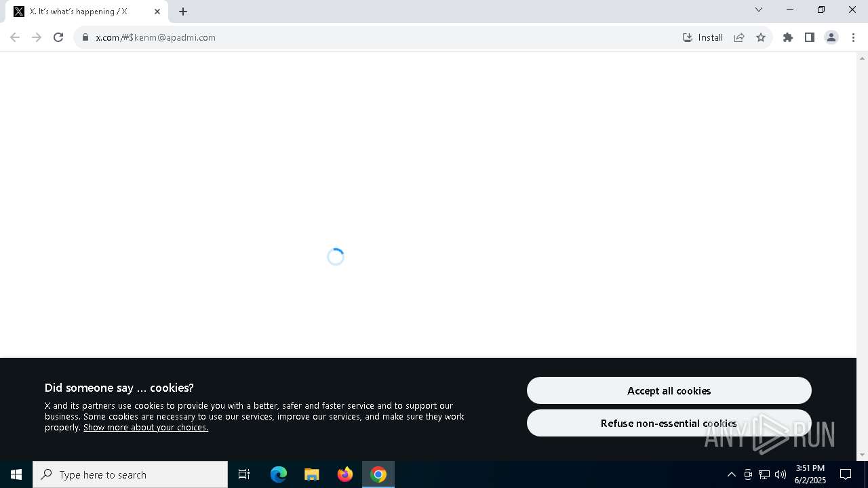Click the Did someone say cookies heading
Viewport: 868px width, 488px height.
coord(119,388)
